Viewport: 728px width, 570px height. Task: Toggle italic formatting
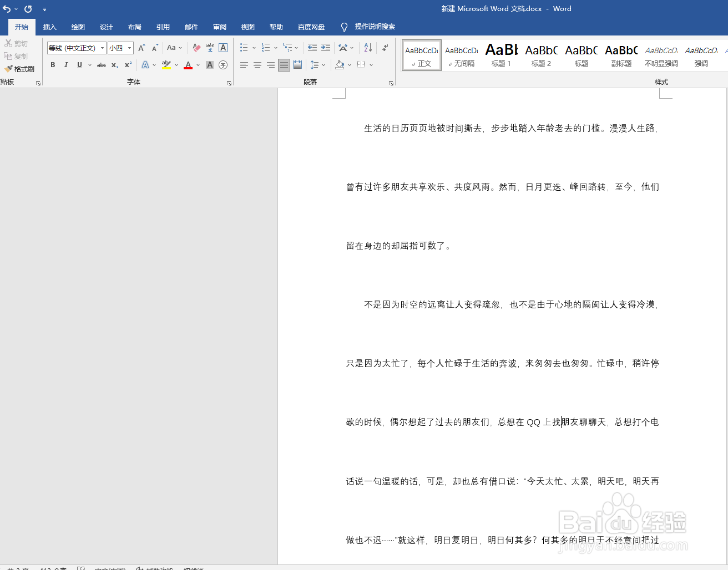(x=66, y=65)
